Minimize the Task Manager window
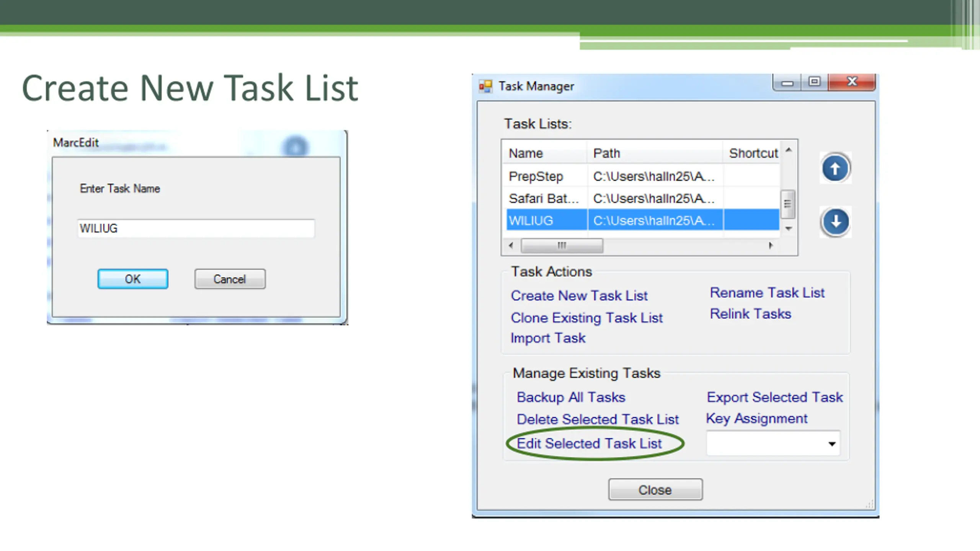This screenshot has height=551, width=980. 787,82
